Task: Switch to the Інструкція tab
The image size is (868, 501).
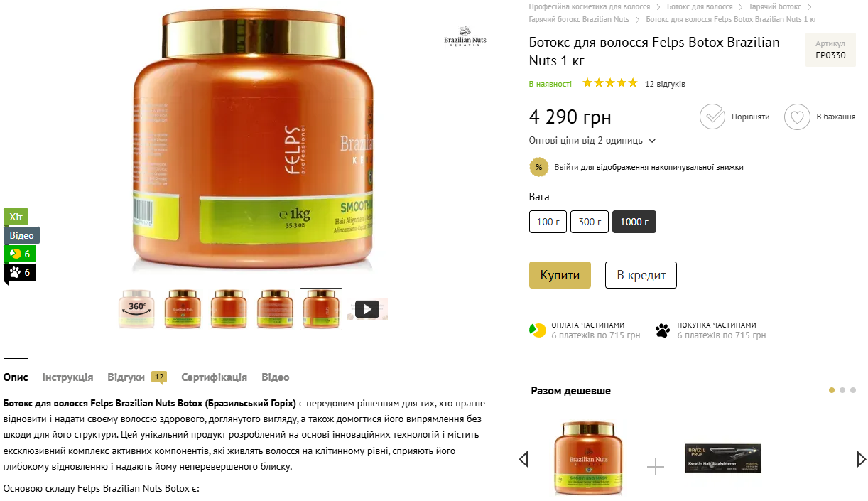Action: (x=67, y=377)
